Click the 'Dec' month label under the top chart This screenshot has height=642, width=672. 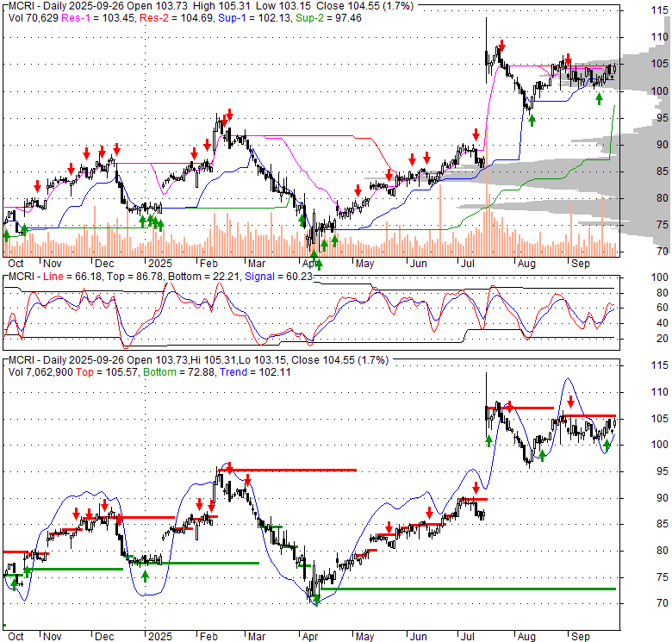(104, 264)
